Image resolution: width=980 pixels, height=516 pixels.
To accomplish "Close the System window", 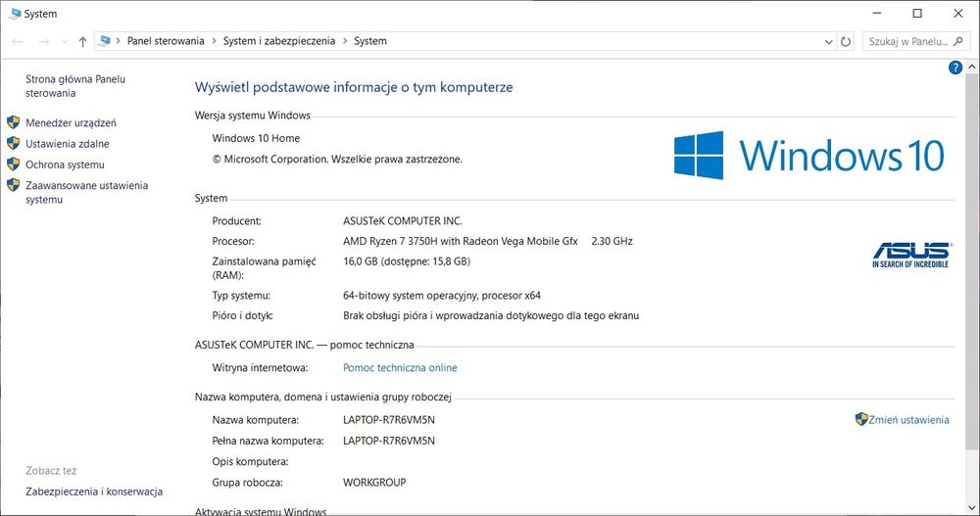I will click(x=958, y=13).
